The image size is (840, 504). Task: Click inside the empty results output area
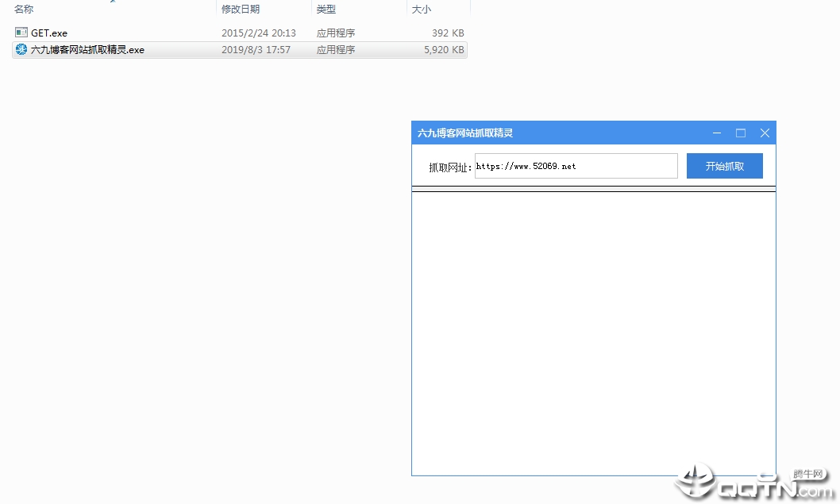[594, 333]
